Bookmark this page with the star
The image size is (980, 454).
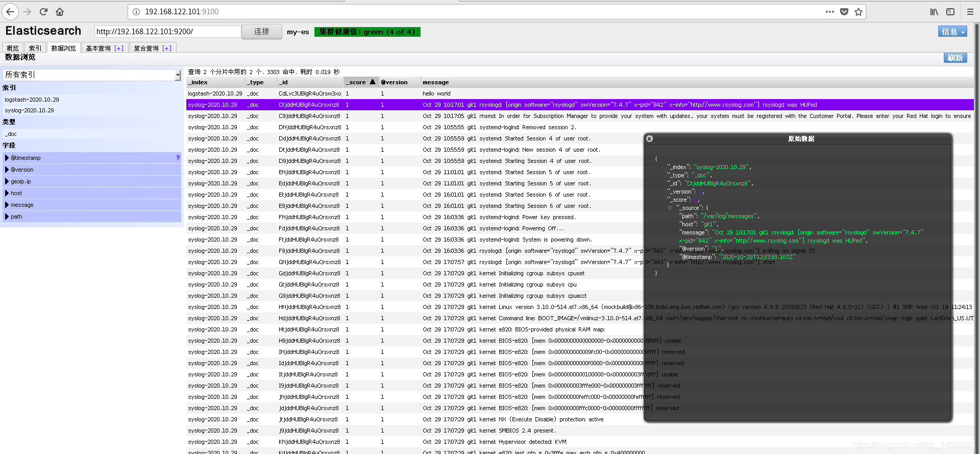point(859,11)
